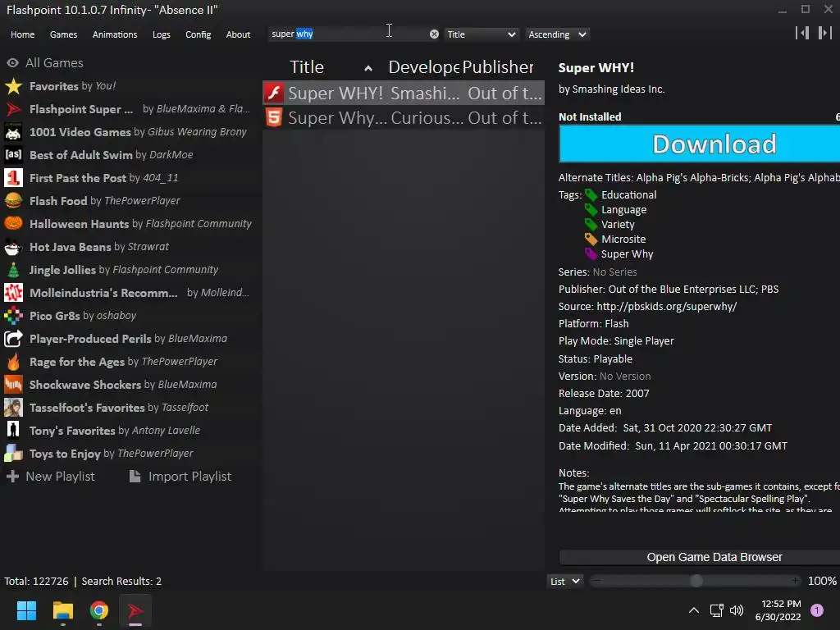The height and width of the screenshot is (630, 840).
Task: Open the About page
Action: pyautogui.click(x=238, y=34)
